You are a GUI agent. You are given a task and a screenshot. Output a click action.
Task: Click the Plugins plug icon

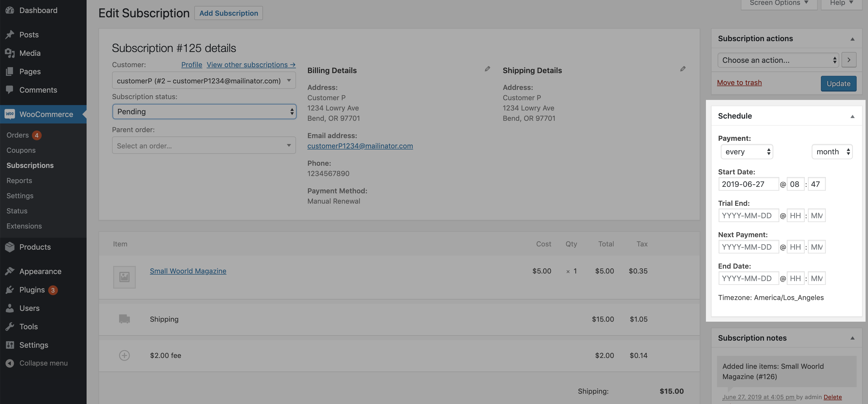tap(9, 289)
